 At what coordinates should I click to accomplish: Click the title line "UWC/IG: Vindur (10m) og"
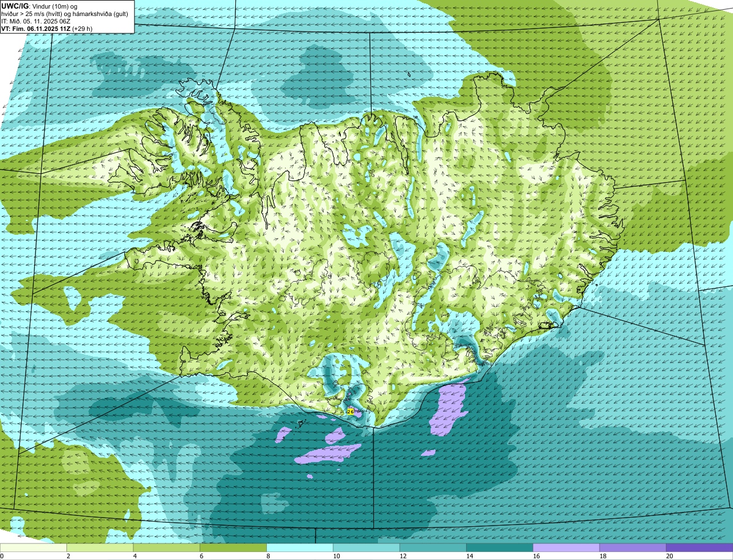tap(40, 6)
